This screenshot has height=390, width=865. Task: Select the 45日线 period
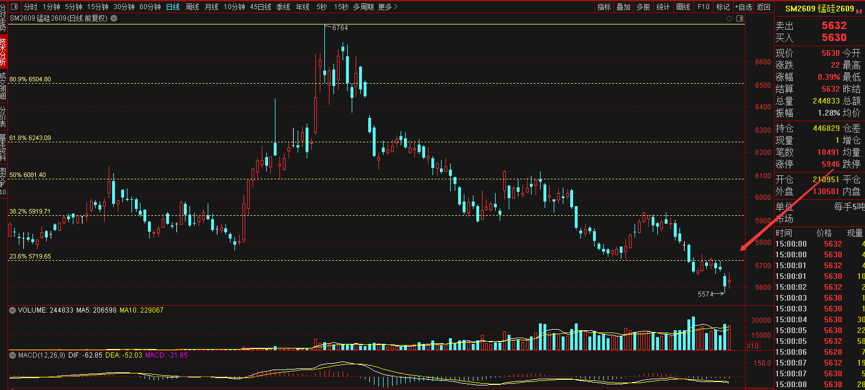(260, 7)
